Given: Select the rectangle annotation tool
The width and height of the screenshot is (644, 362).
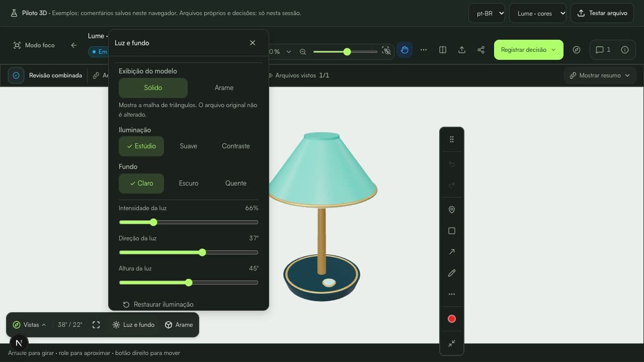Looking at the screenshot, I should [451, 231].
